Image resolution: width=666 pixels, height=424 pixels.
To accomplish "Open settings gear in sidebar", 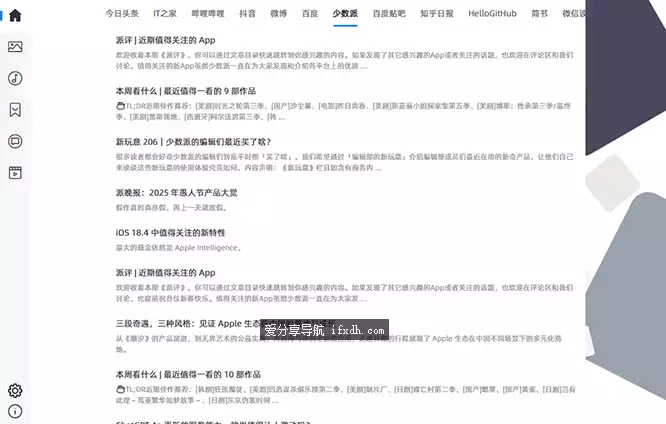I will tap(15, 390).
